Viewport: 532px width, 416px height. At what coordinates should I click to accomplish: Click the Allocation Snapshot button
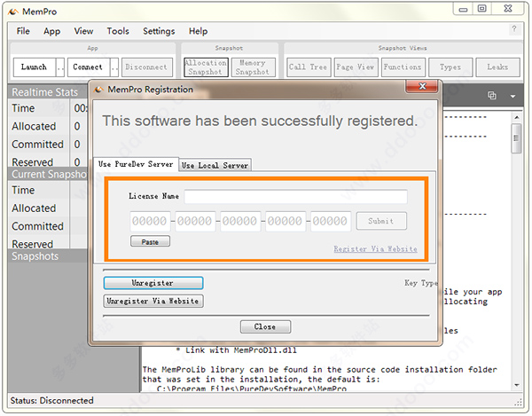[x=206, y=67]
